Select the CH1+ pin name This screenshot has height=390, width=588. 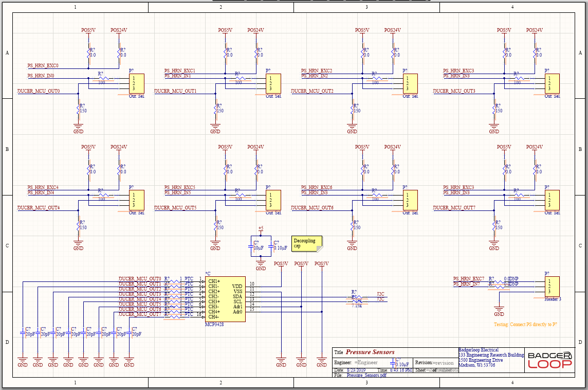tap(214, 281)
